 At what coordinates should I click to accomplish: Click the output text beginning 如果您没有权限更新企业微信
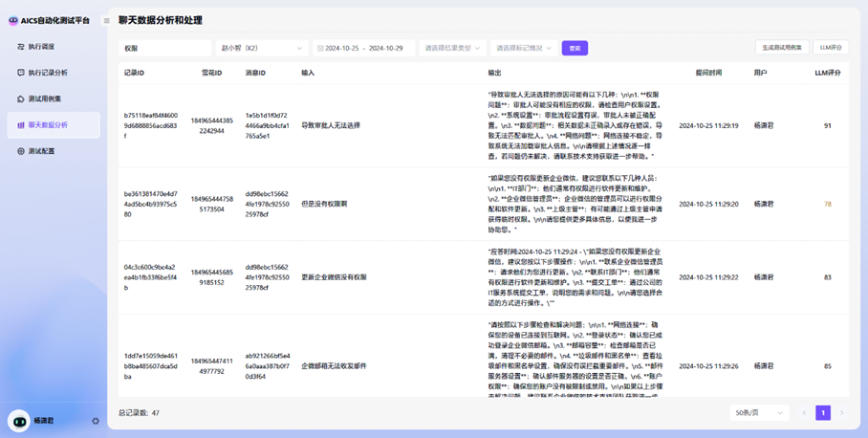(x=575, y=204)
